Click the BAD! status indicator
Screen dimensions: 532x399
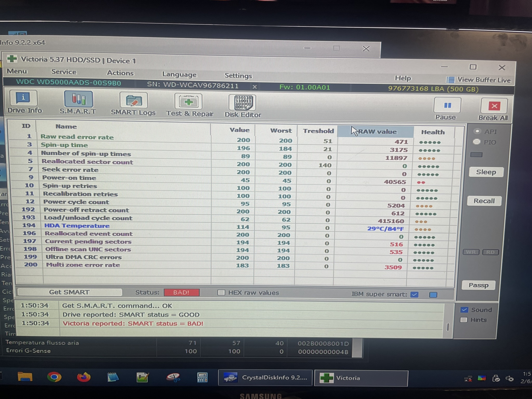pyautogui.click(x=181, y=292)
